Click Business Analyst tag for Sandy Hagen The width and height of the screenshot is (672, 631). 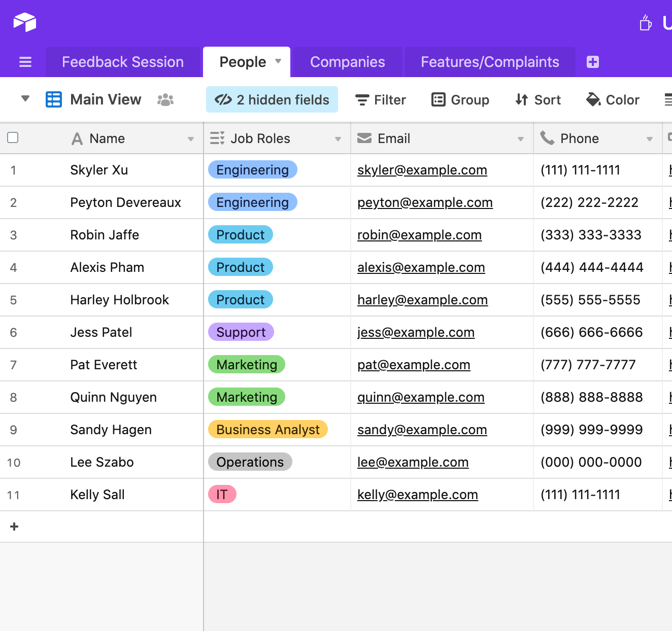pyautogui.click(x=268, y=430)
